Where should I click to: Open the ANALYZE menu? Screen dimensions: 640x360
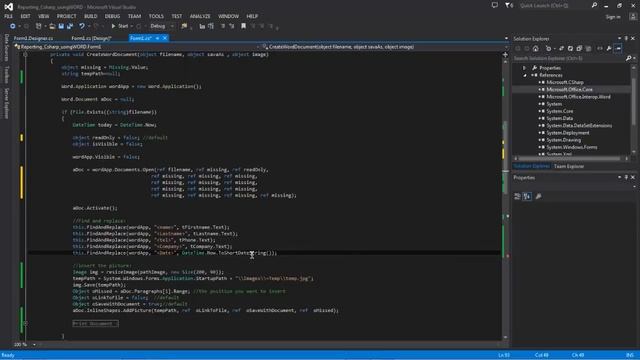coord(200,16)
